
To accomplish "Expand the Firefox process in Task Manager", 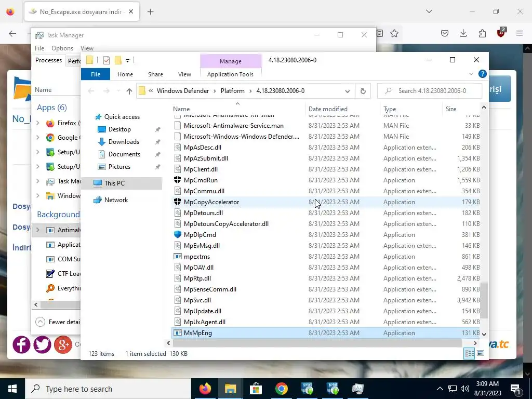I will (x=37, y=123).
